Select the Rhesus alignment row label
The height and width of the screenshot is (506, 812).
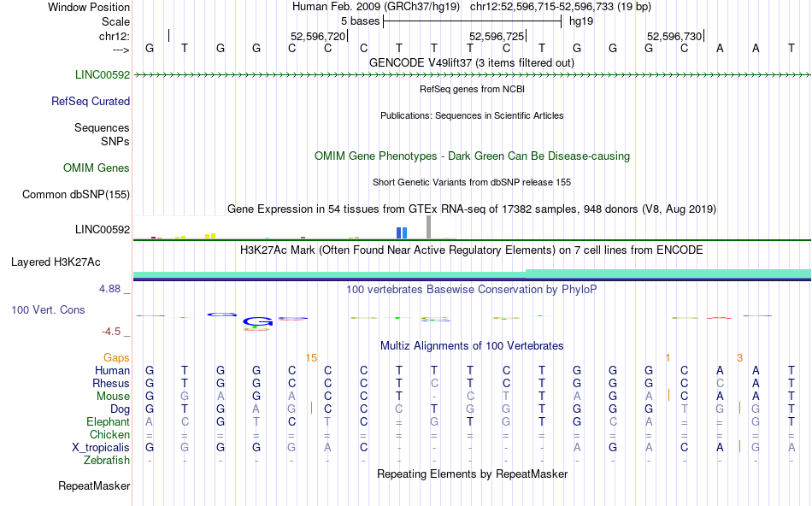pyautogui.click(x=111, y=383)
